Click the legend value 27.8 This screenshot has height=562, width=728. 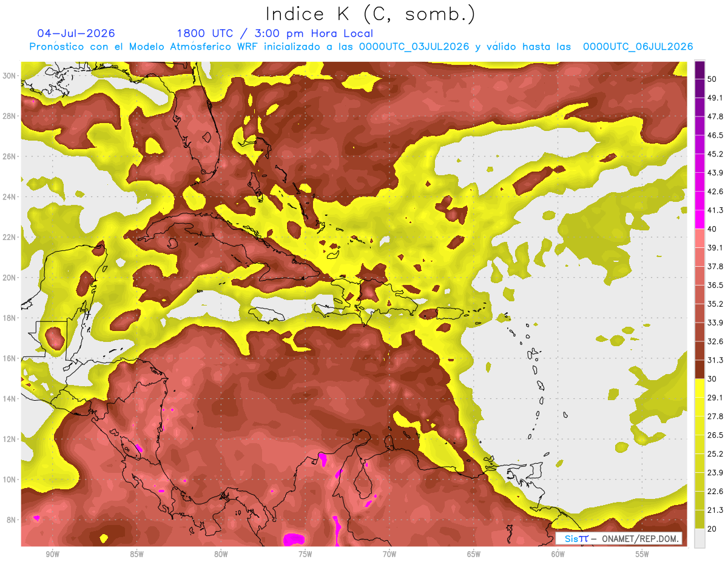[715, 416]
